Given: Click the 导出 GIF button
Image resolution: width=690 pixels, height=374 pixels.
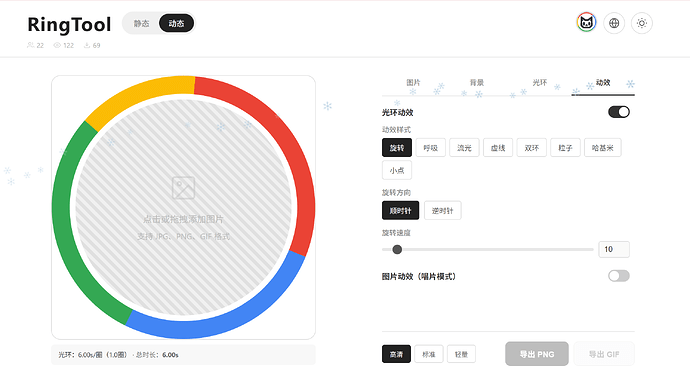Looking at the screenshot, I should point(604,354).
